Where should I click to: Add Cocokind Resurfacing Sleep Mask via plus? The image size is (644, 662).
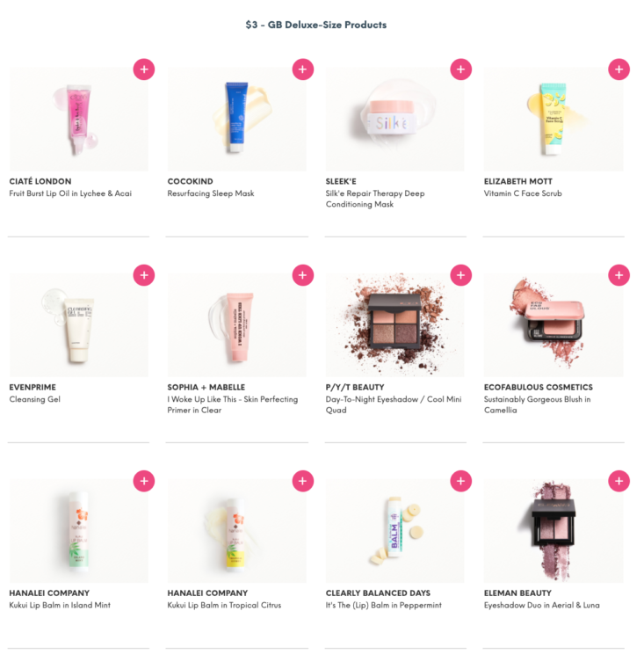[302, 69]
